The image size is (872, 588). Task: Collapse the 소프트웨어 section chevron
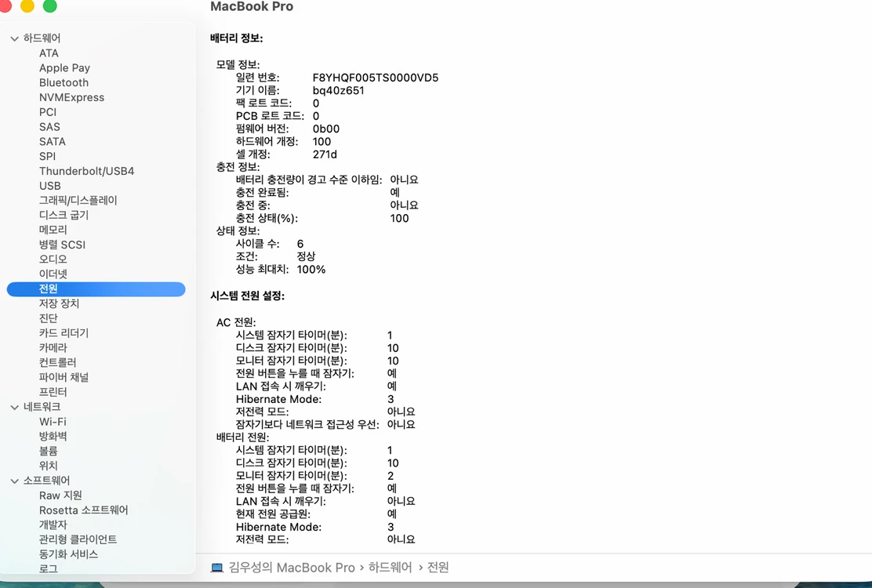14,481
